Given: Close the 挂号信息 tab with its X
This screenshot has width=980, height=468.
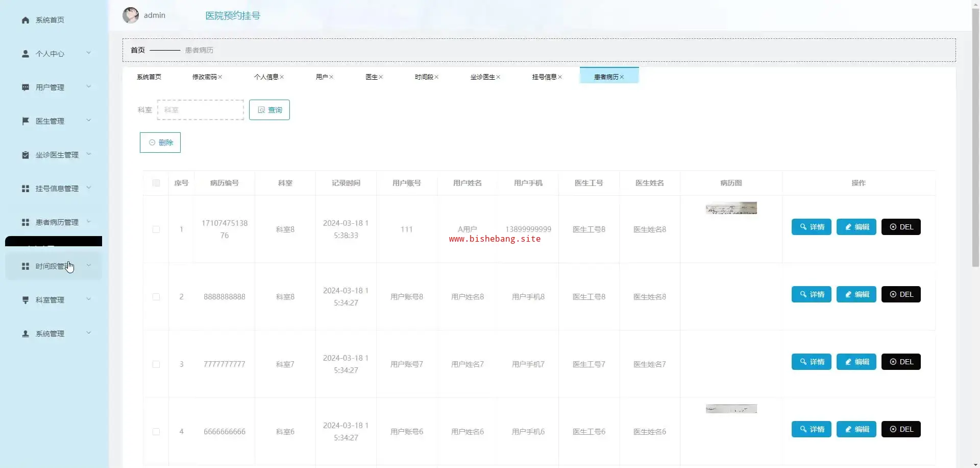Looking at the screenshot, I should point(560,77).
